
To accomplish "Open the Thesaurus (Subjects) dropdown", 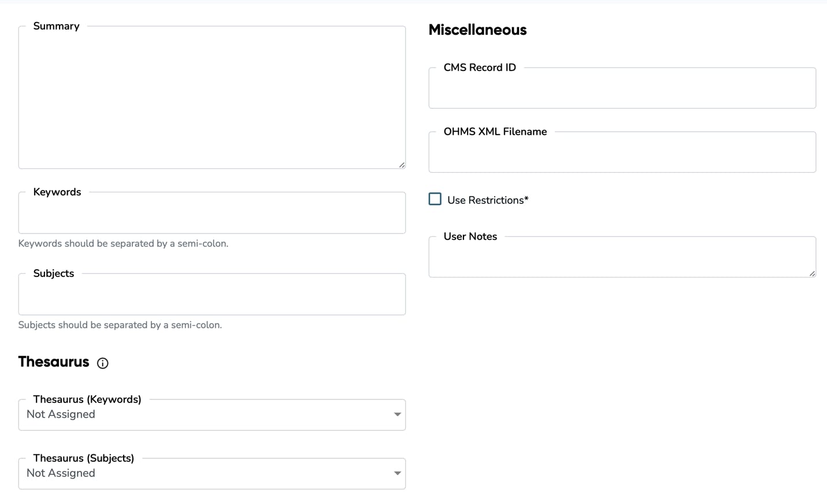I will (x=212, y=473).
